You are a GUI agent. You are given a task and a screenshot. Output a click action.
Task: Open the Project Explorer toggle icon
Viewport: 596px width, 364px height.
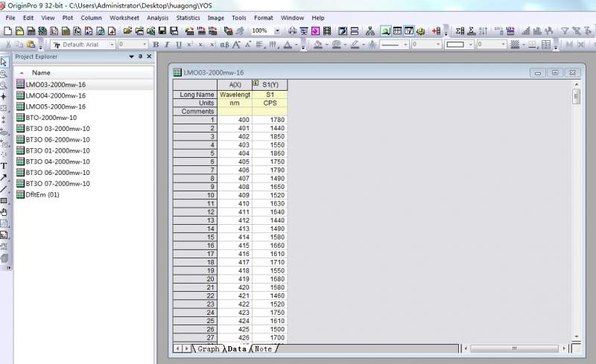tap(385, 31)
